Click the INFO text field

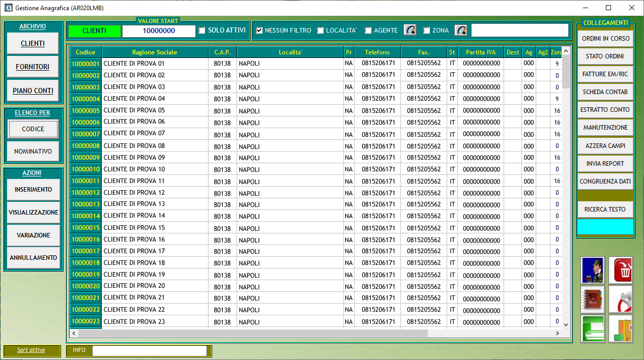coord(150,350)
